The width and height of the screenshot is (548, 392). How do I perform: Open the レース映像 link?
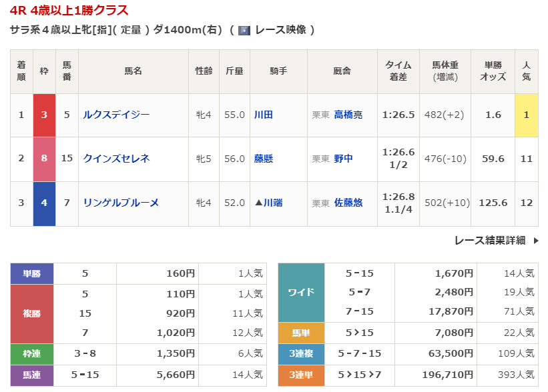coord(280,30)
